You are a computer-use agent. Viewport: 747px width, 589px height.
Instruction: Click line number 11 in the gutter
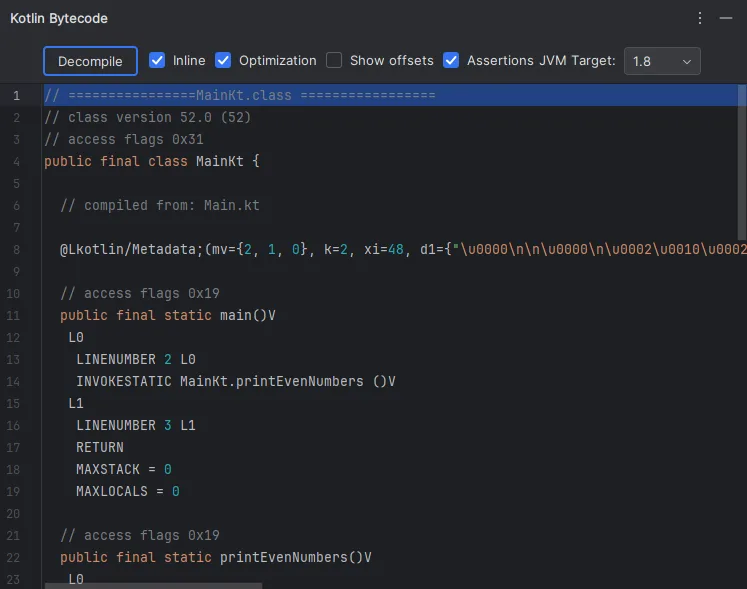tap(13, 315)
